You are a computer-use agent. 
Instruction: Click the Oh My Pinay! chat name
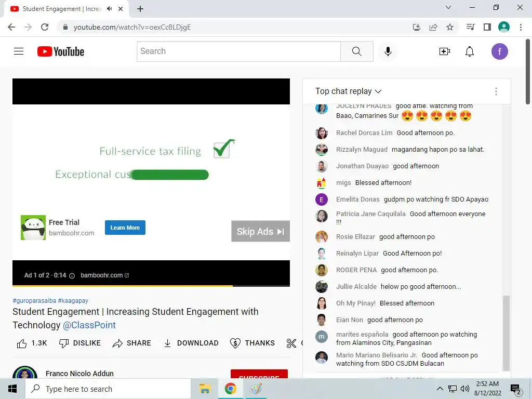tap(355, 303)
